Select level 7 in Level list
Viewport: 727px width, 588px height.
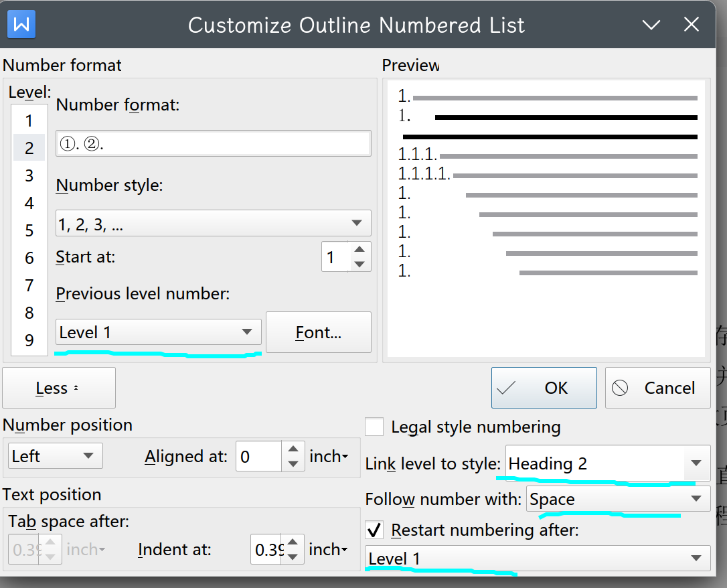pos(29,285)
